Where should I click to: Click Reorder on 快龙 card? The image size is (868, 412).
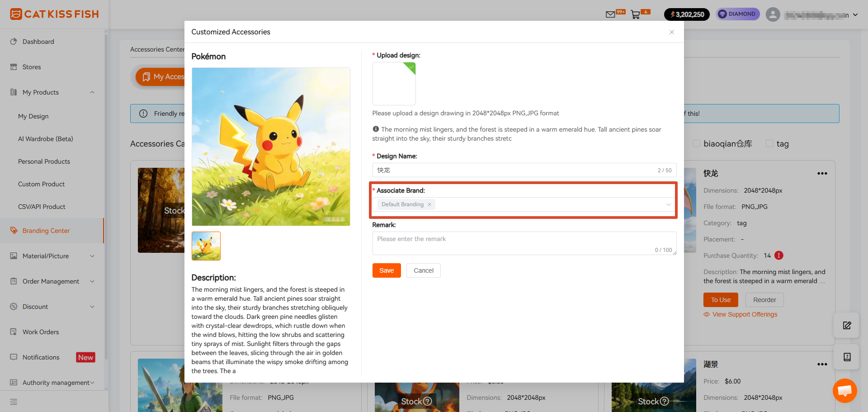tap(764, 300)
